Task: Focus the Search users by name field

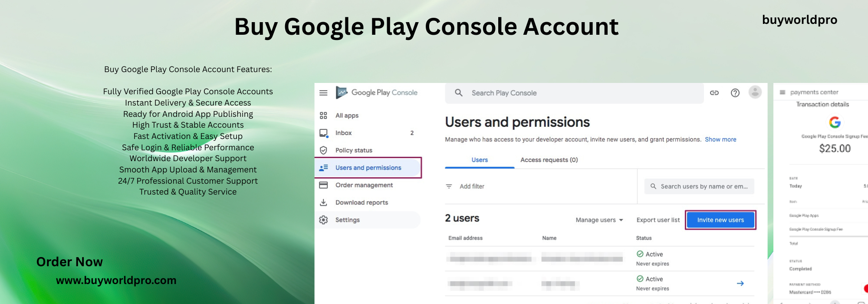Action: coord(699,186)
